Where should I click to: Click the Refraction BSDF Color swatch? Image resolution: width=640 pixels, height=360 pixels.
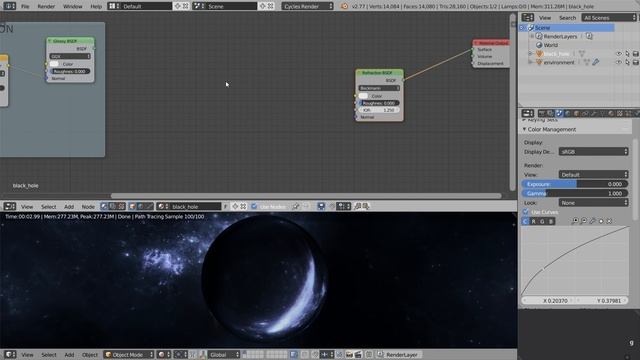tap(363, 96)
